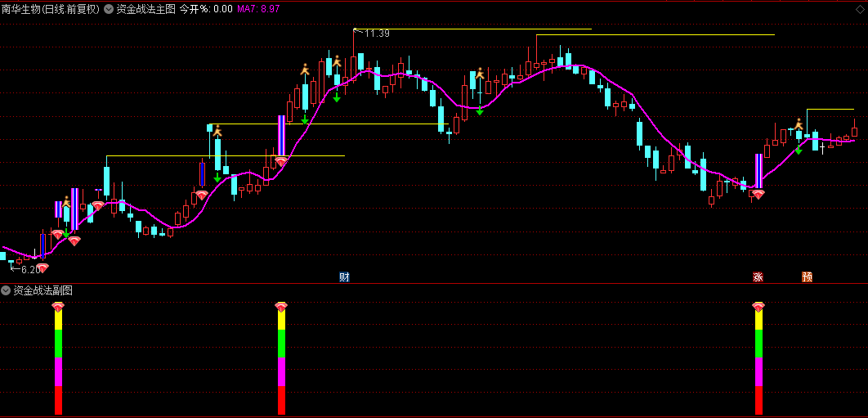Viewport: 868px width, 418px height.
Task: Click gem atop middle sub-chart color bar
Action: point(281,307)
